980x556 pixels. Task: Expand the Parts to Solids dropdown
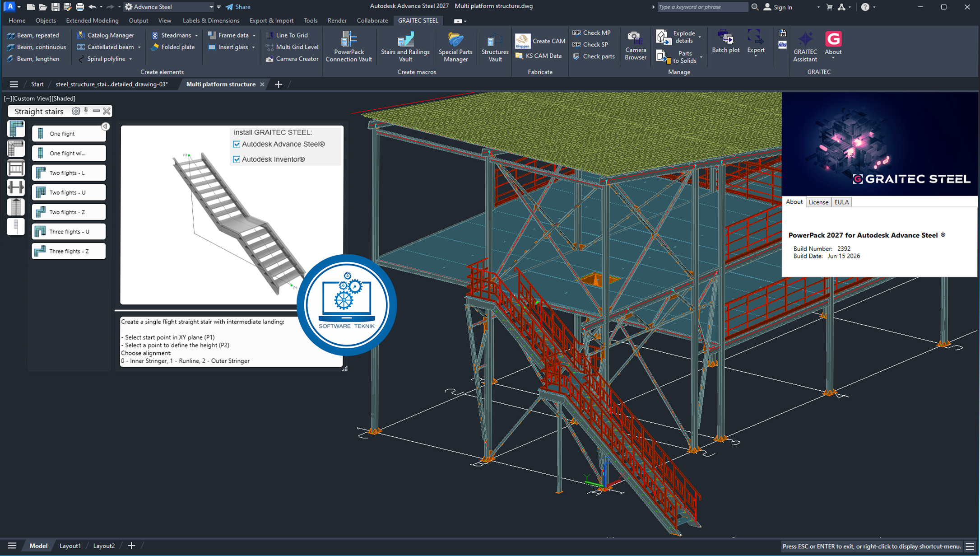click(x=701, y=57)
